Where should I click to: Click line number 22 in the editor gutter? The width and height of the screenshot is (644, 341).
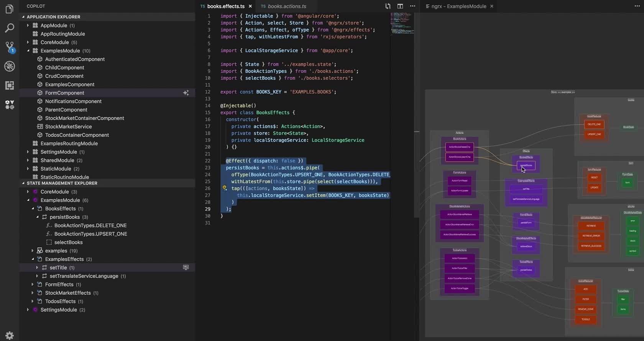pyautogui.click(x=207, y=161)
